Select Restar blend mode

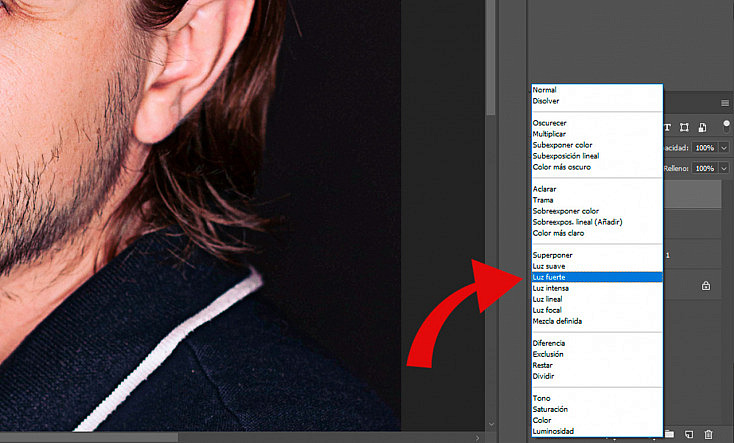597,365
